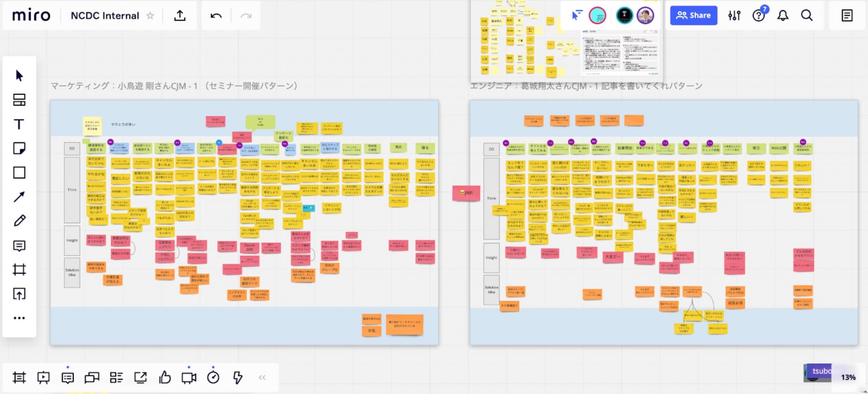Expand more tools with three dots
The image size is (868, 394).
coord(19,318)
